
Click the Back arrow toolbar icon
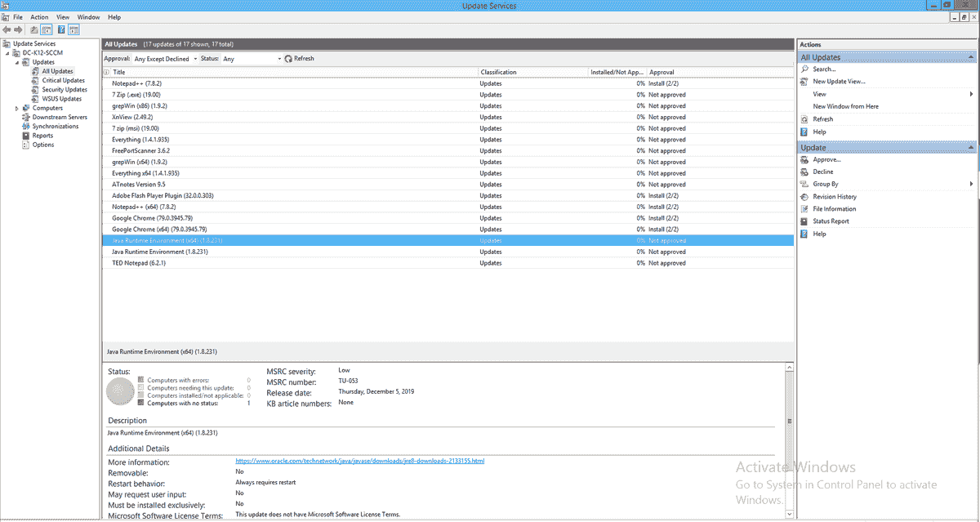point(7,29)
